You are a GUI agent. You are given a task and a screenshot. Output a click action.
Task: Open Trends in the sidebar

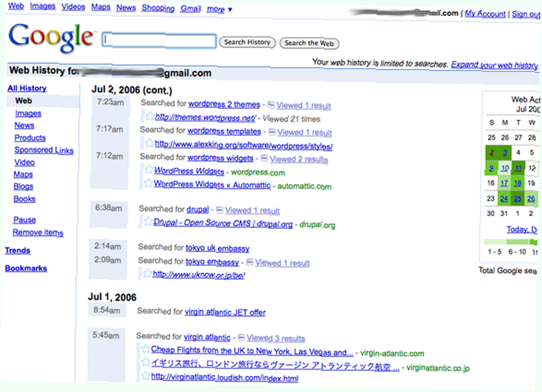tap(18, 250)
